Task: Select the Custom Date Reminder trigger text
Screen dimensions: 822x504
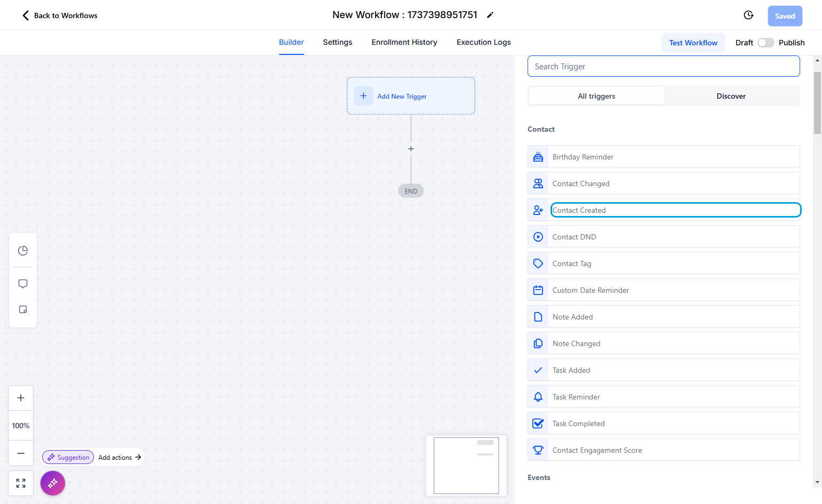Action: [590, 290]
